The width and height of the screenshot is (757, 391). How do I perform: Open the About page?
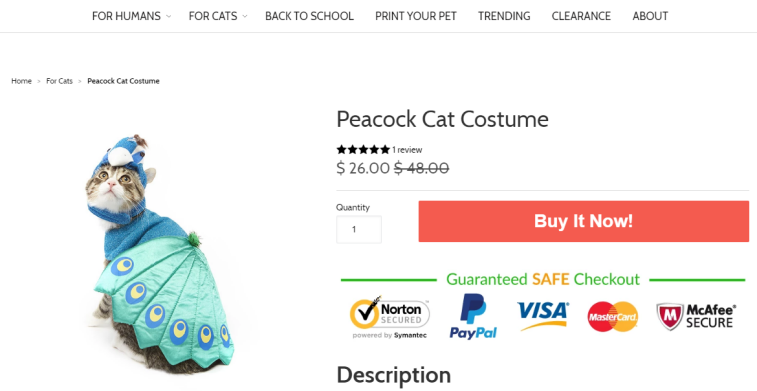pos(650,16)
